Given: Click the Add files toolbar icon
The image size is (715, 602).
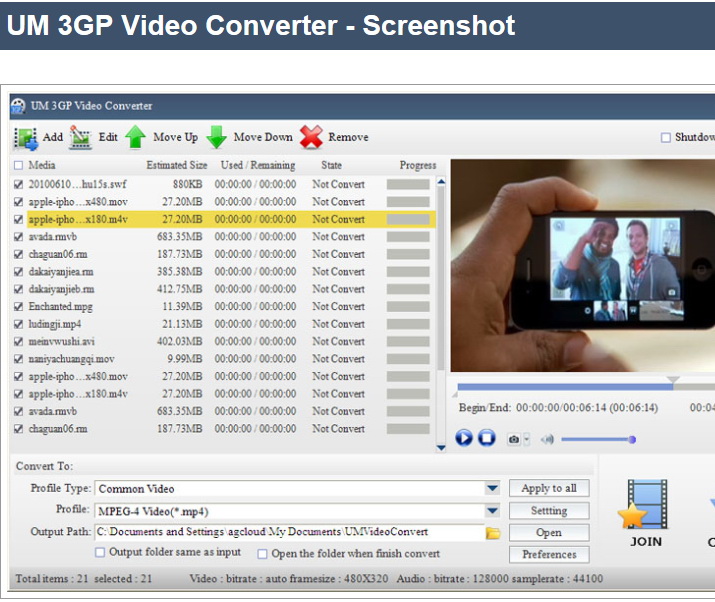Looking at the screenshot, I should click(x=26, y=138).
